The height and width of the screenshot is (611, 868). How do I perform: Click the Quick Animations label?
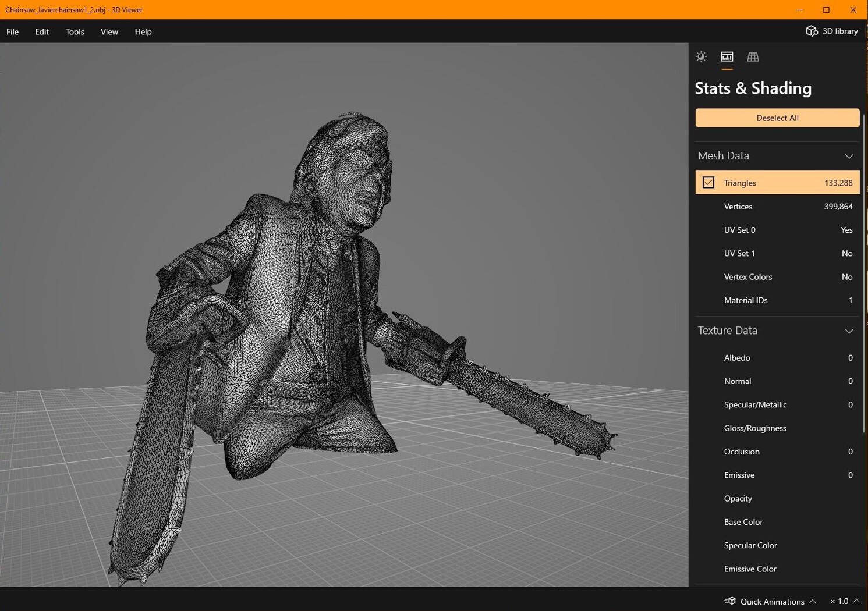point(772,602)
